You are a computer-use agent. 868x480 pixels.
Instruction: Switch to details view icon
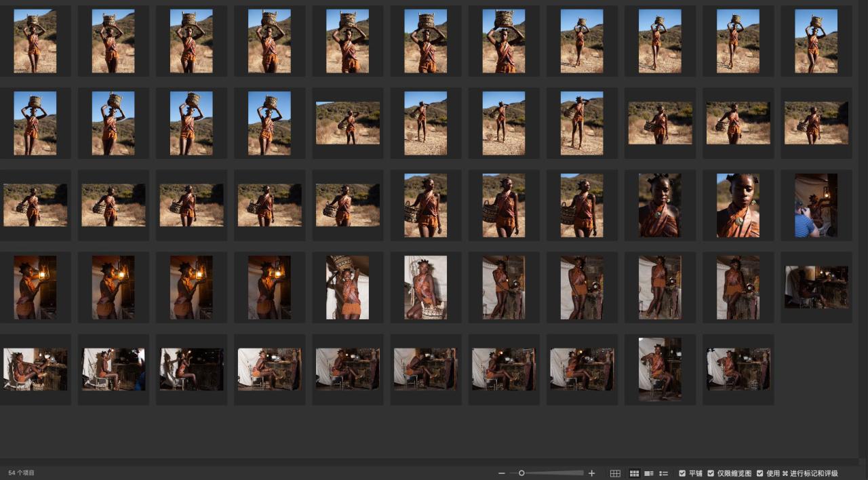(649, 473)
